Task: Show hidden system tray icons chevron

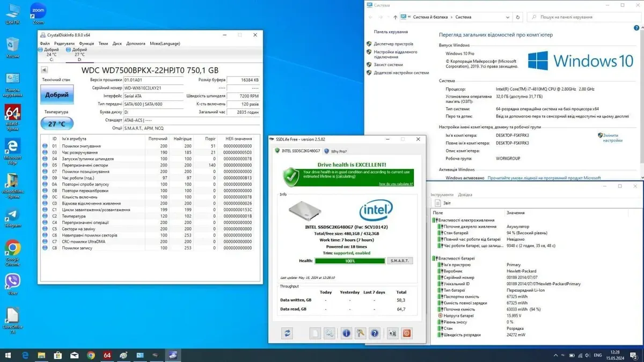Action: pos(554,355)
